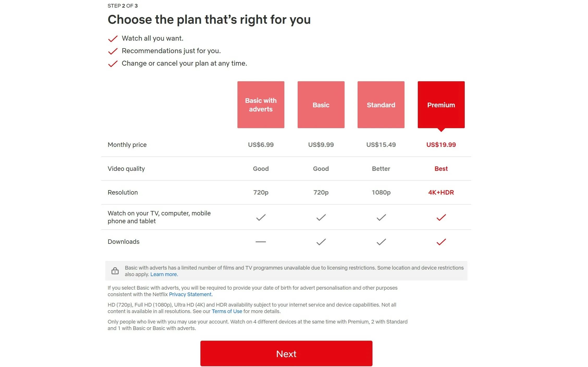Pick the Premium plan tile
This screenshot has height=367, width=588.
tap(441, 104)
